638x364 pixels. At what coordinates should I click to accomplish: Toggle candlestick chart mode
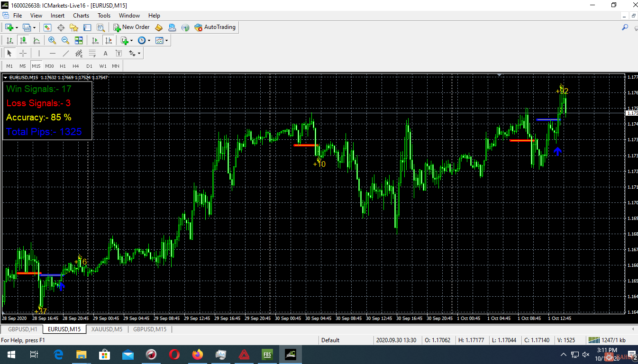point(23,40)
